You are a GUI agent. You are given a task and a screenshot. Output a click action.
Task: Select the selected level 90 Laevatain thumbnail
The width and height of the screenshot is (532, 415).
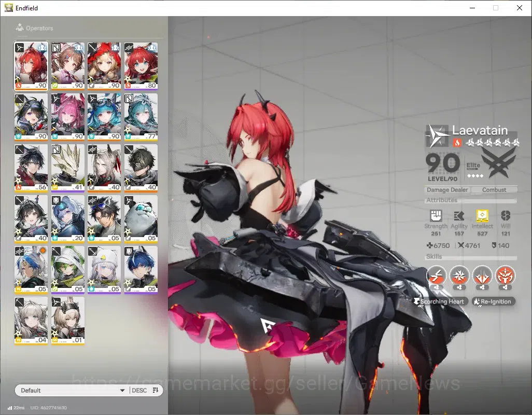click(x=31, y=66)
